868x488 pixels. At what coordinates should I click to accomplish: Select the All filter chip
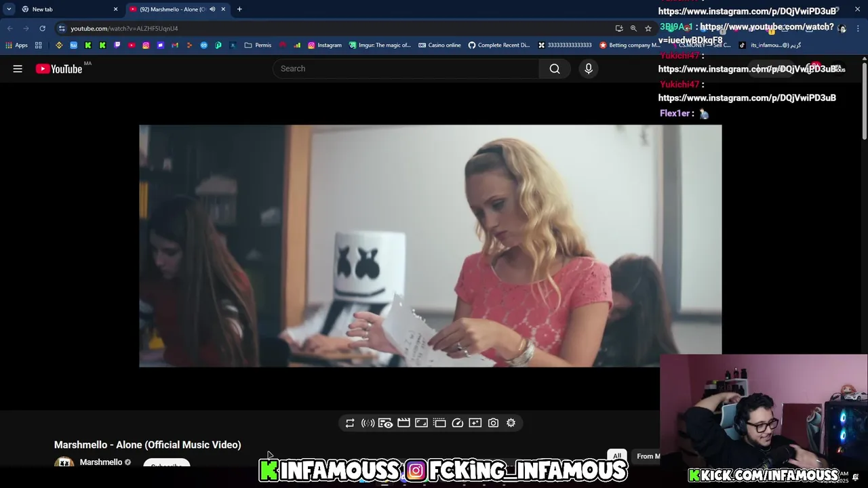click(617, 456)
